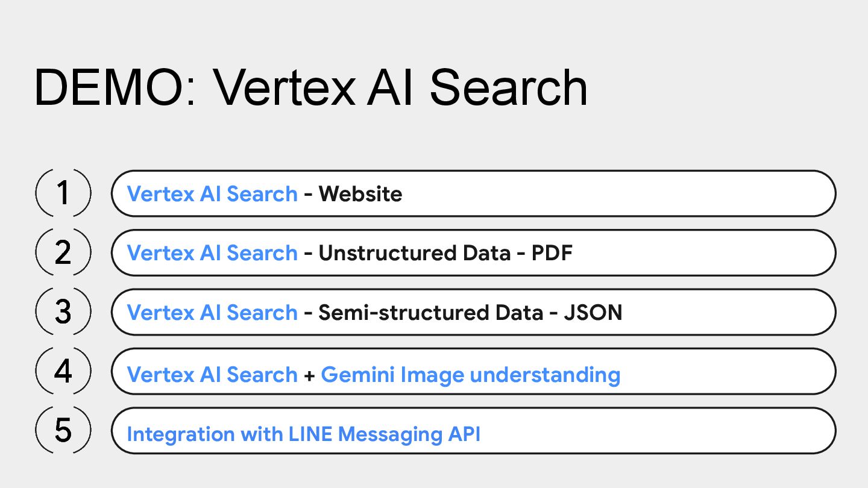This screenshot has height=488, width=868.
Task: Open the Vertex AI Search link in the Website row
Action: [x=212, y=194]
